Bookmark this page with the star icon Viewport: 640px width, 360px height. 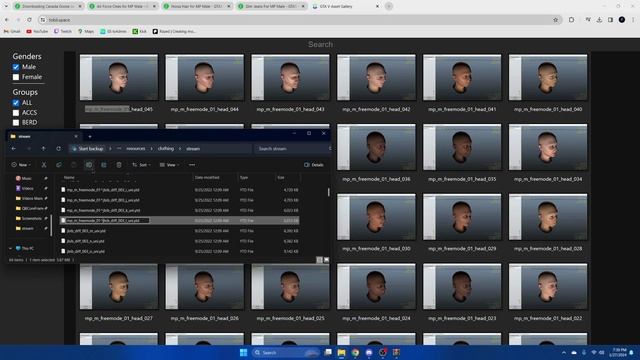[x=556, y=20]
